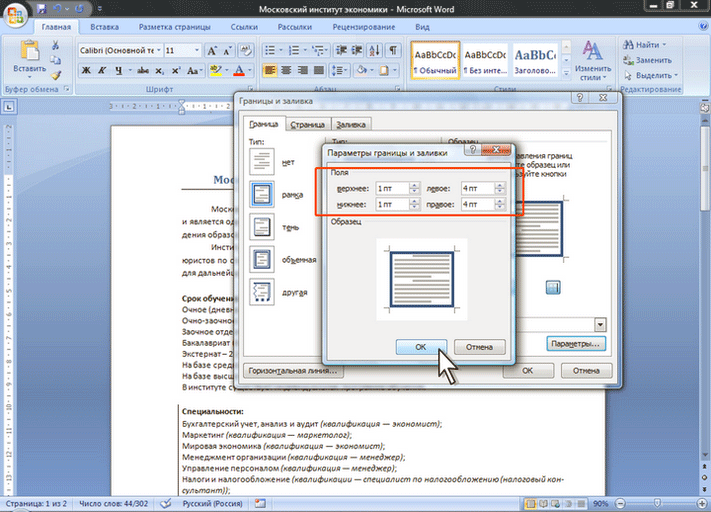Image resolution: width=711 pixels, height=512 pixels.
Task: Select the Format Painter brush
Action: (x=55, y=75)
